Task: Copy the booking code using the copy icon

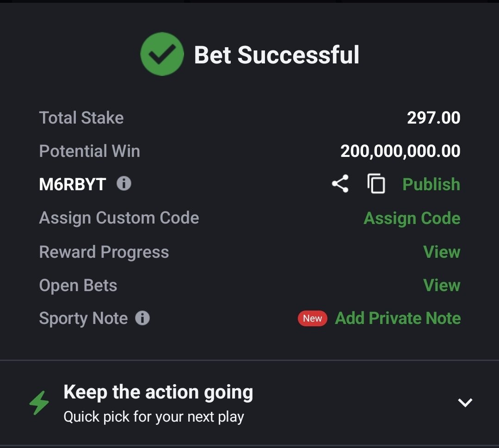Action: tap(376, 184)
